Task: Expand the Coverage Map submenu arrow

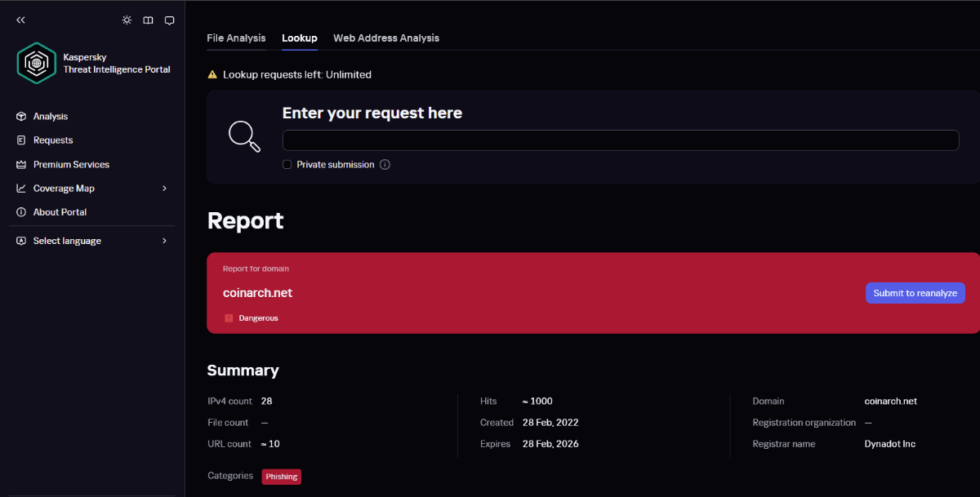Action: click(164, 189)
